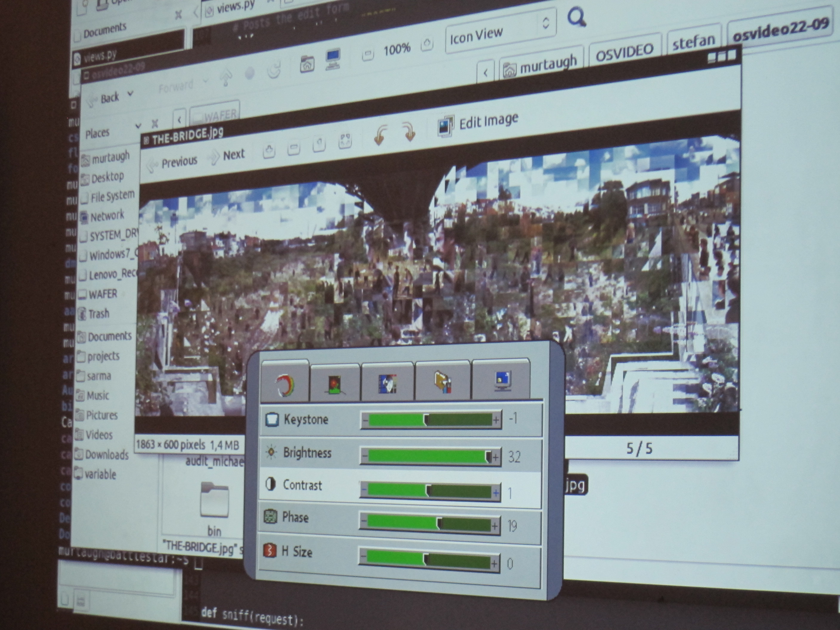Click the Contrast slider bar
Screen dimensions: 840x630
[430, 491]
